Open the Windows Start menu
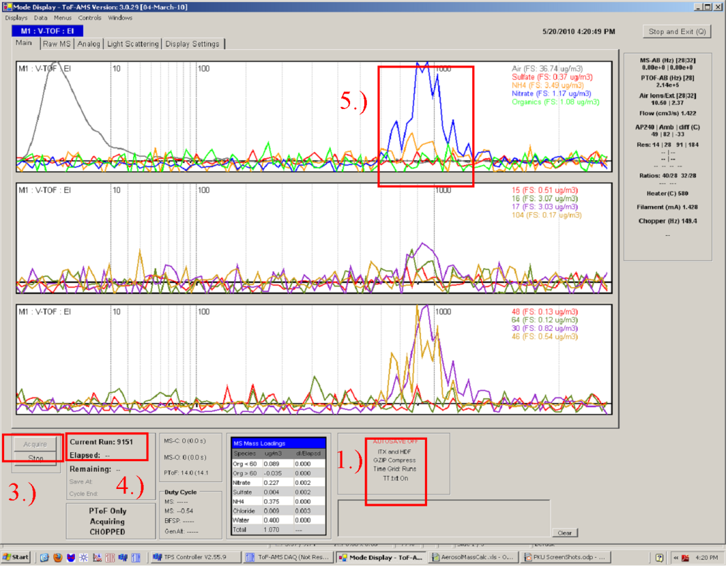728x566 pixels. coord(17,557)
